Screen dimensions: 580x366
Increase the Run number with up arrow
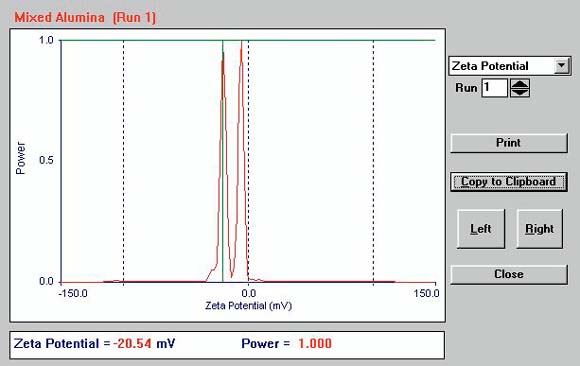[x=520, y=83]
